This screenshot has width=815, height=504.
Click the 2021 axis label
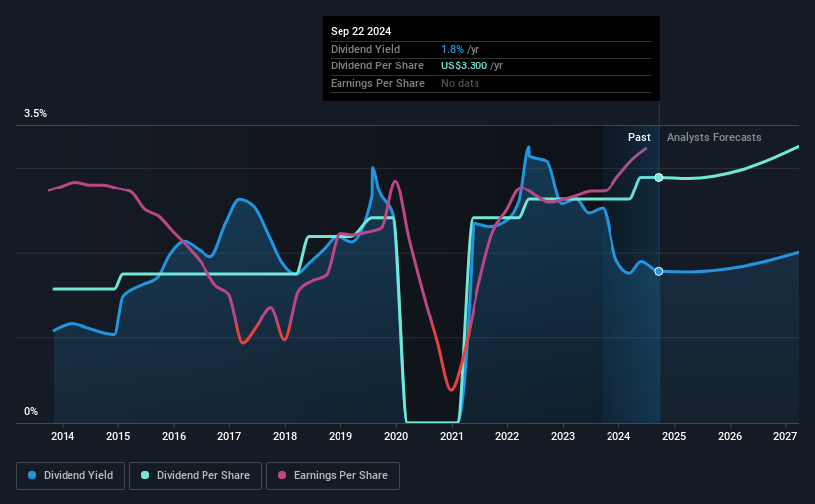point(452,436)
